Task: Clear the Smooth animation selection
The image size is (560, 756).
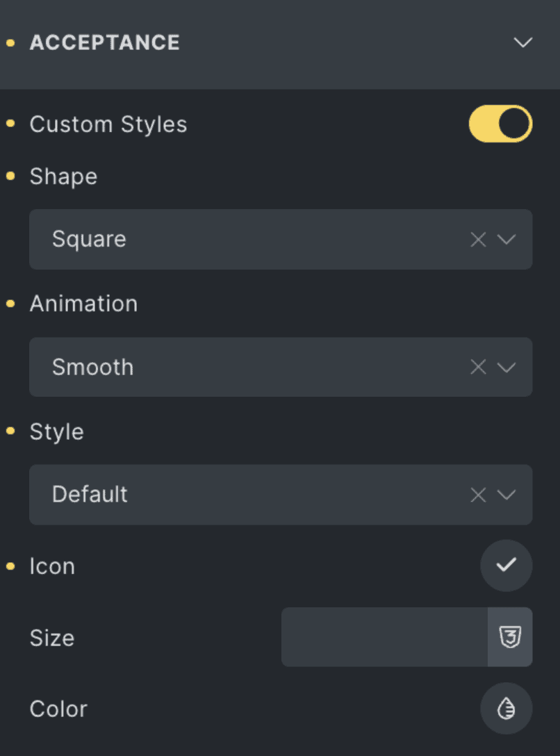Action: (x=478, y=367)
